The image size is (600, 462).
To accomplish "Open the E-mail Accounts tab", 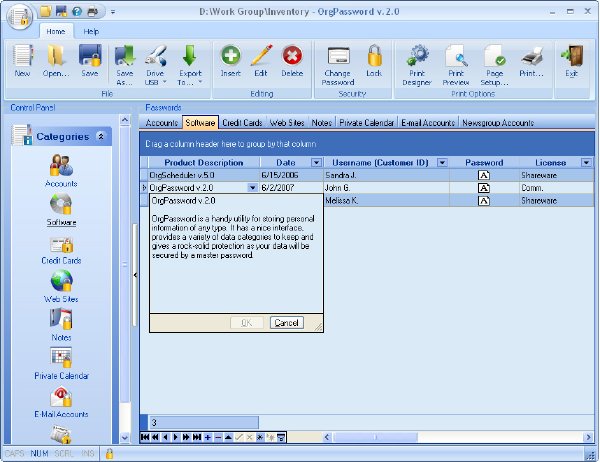I will (428, 123).
